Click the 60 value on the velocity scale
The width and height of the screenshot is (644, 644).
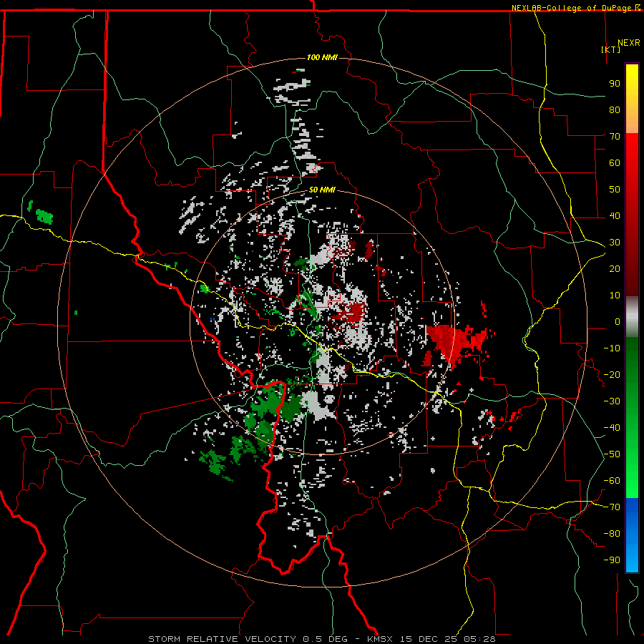(615, 162)
